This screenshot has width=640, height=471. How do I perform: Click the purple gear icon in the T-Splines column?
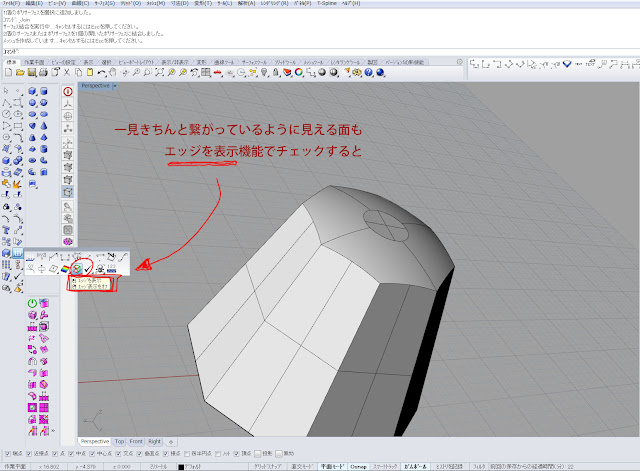[68, 242]
